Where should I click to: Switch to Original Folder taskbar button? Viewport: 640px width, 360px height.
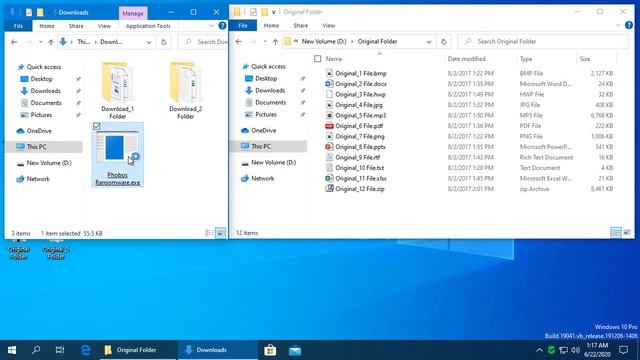point(138,350)
